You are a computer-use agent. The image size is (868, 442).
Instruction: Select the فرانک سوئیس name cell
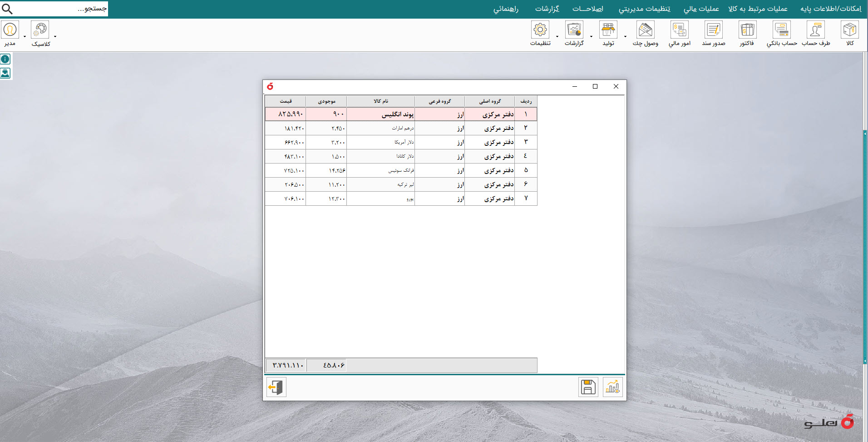pos(381,170)
